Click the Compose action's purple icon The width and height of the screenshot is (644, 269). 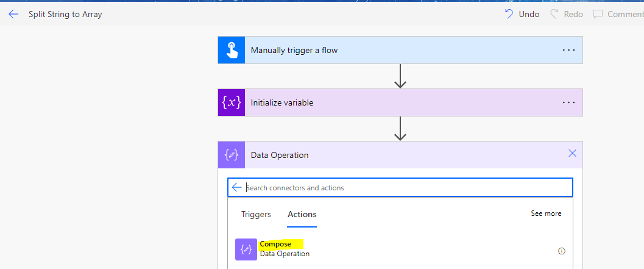click(x=246, y=249)
